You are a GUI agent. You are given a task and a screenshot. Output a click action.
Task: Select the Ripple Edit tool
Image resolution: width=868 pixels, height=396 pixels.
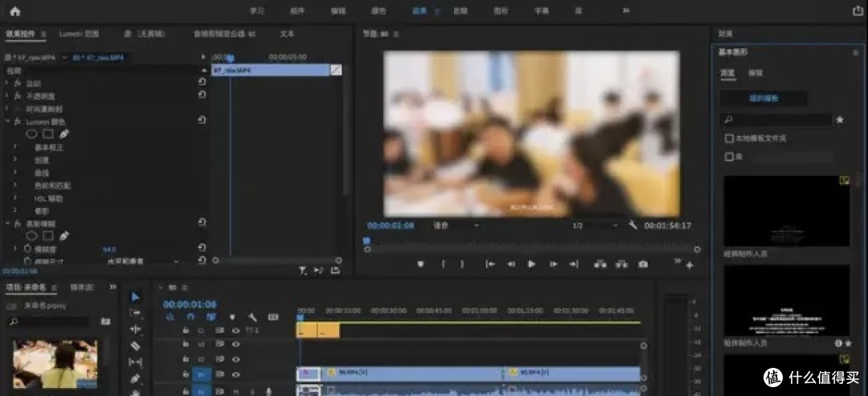click(x=136, y=329)
